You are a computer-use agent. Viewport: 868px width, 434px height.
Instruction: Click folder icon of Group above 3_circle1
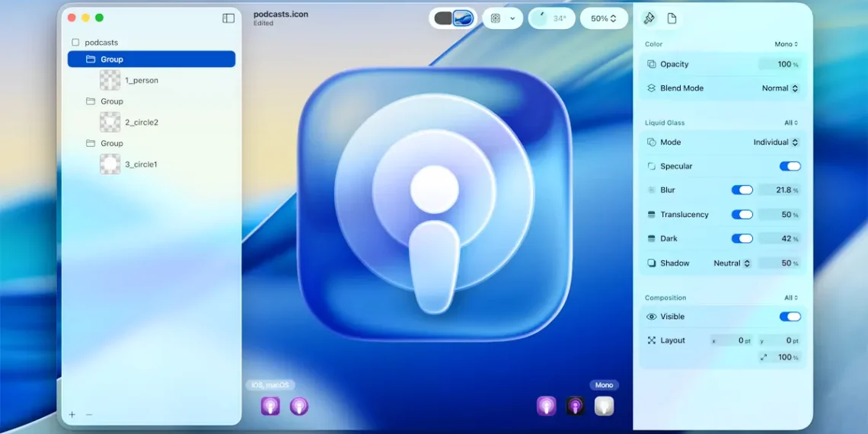91,143
